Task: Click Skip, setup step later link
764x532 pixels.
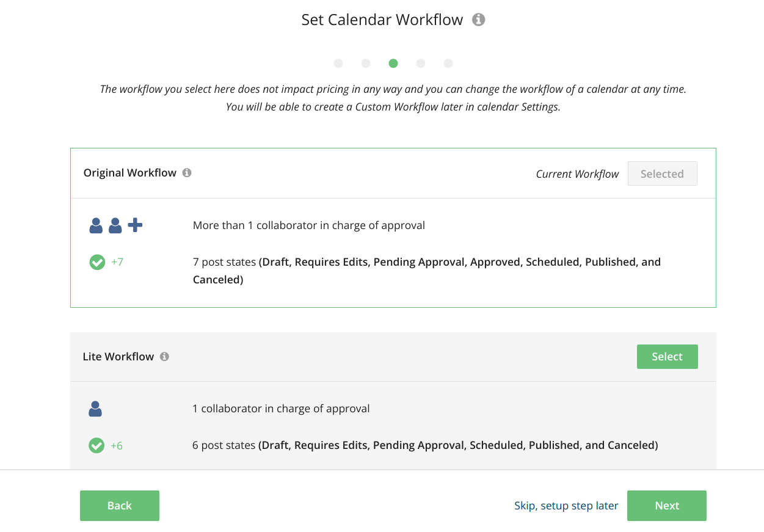Action: point(566,506)
